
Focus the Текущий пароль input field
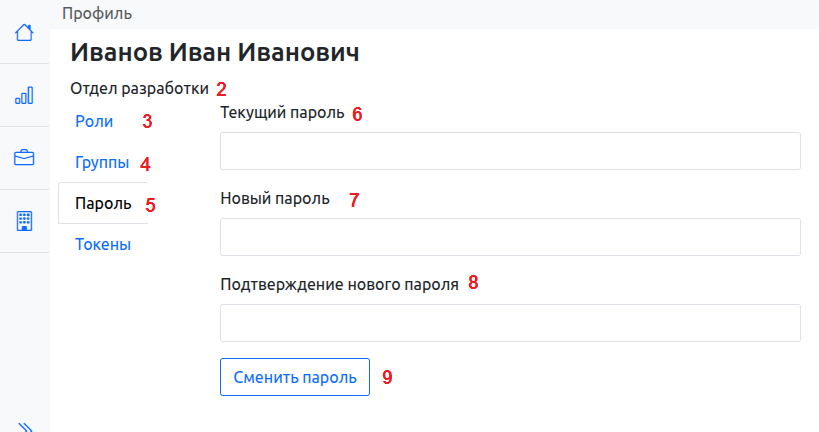pos(510,152)
